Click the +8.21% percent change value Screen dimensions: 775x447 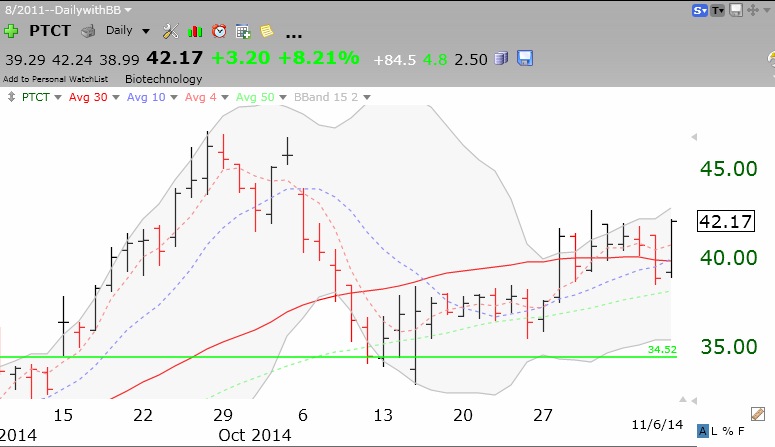coord(319,58)
